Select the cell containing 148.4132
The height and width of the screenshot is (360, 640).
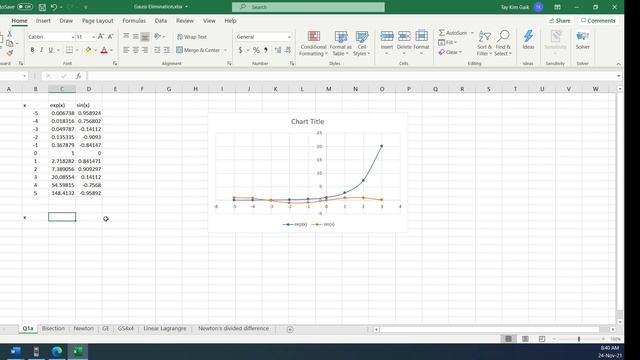point(62,193)
